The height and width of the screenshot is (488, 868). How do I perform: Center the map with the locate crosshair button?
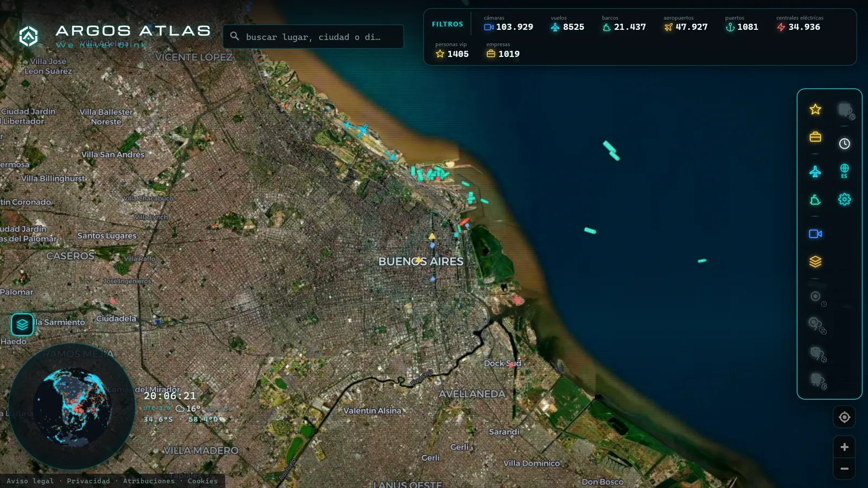pyautogui.click(x=845, y=417)
